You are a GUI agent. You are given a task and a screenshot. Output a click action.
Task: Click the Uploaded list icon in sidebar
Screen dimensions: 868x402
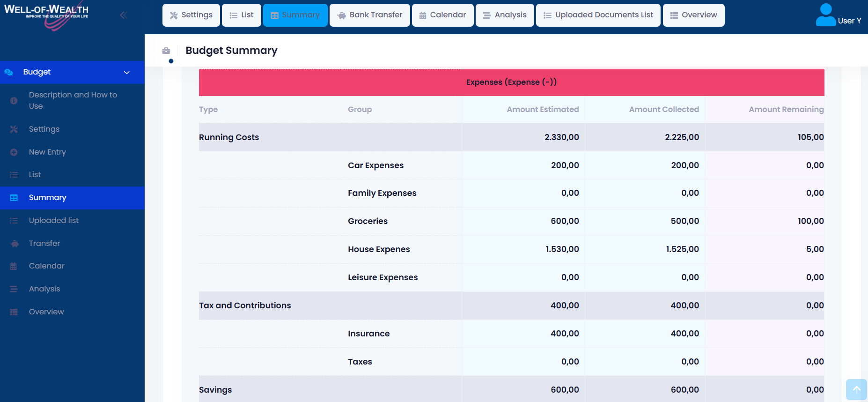point(14,221)
